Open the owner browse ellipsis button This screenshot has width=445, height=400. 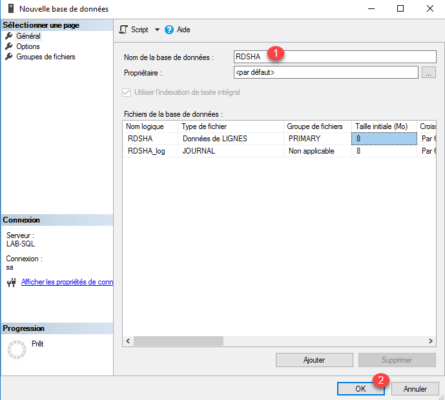(429, 72)
